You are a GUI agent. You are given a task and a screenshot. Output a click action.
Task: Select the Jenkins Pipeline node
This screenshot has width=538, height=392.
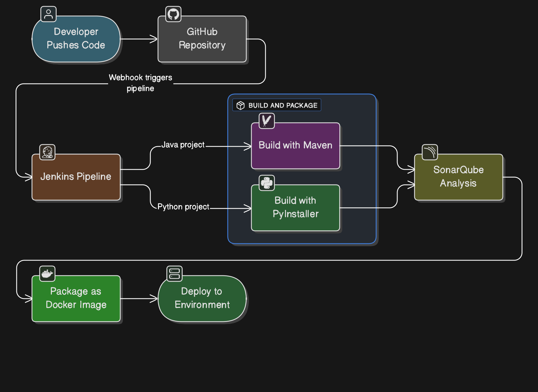click(76, 177)
